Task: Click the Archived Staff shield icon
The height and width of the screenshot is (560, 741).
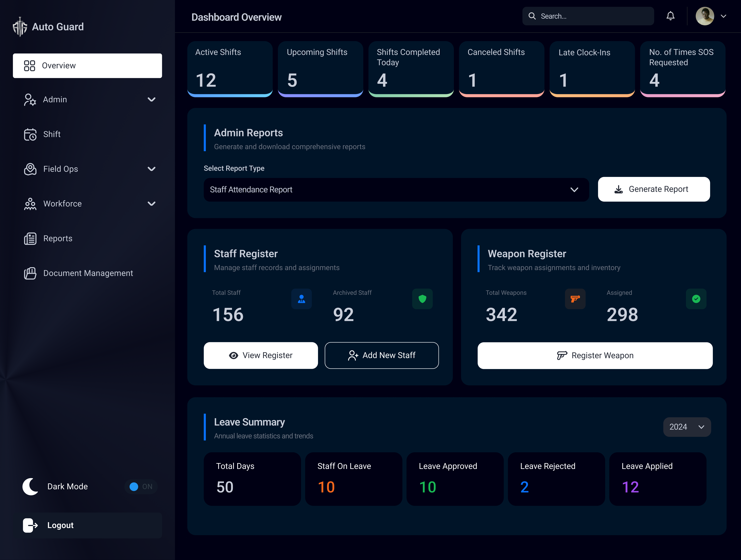Action: click(422, 299)
